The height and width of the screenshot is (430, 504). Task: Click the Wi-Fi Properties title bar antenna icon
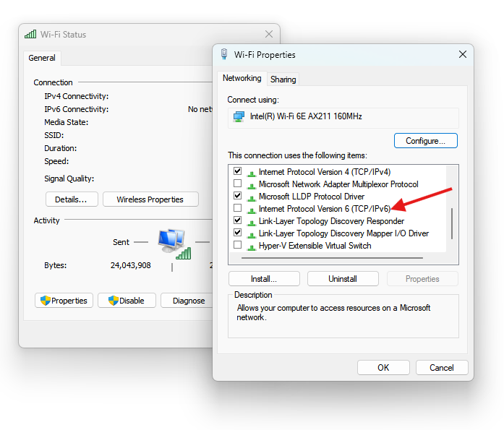[x=224, y=54]
